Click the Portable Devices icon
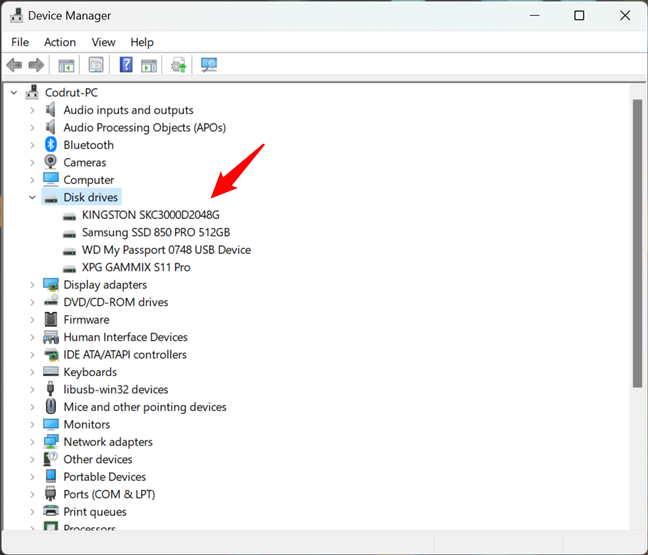Viewport: 648px width, 555px height. (51, 476)
